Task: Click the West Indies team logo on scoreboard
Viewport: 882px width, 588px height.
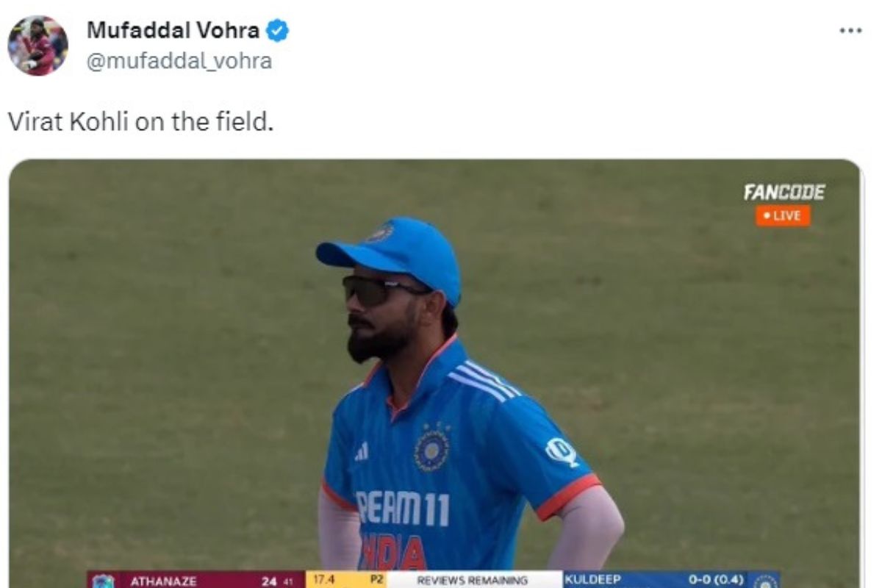Action: pyautogui.click(x=103, y=581)
